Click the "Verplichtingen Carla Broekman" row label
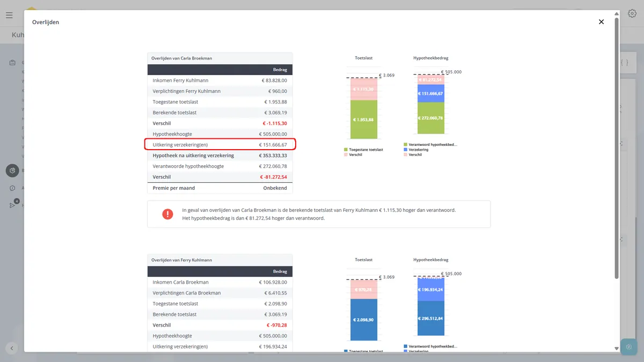The image size is (644, 362). pyautogui.click(x=187, y=293)
